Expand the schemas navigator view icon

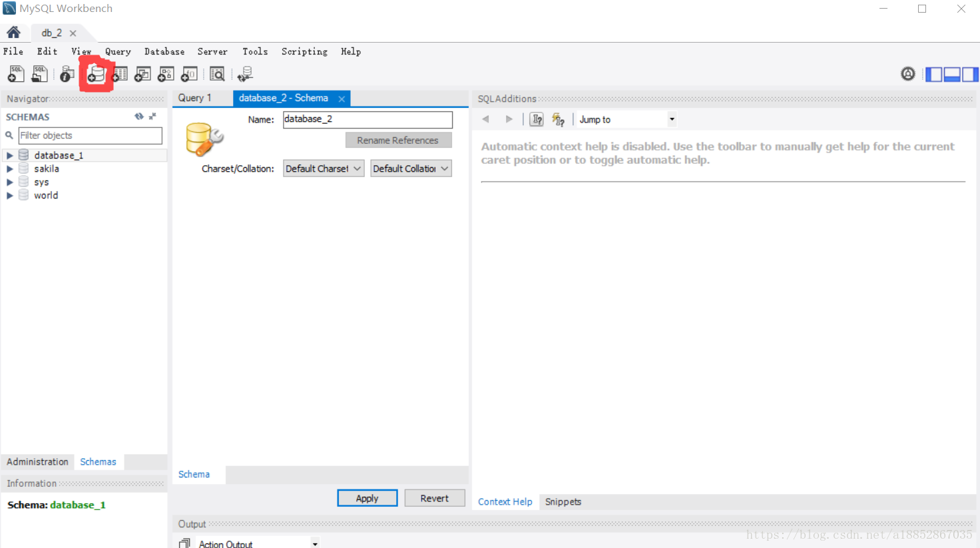[x=152, y=117]
